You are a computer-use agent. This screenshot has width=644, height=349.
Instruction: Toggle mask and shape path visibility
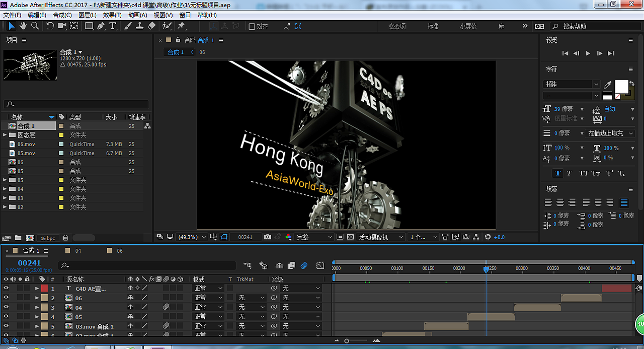[224, 237]
